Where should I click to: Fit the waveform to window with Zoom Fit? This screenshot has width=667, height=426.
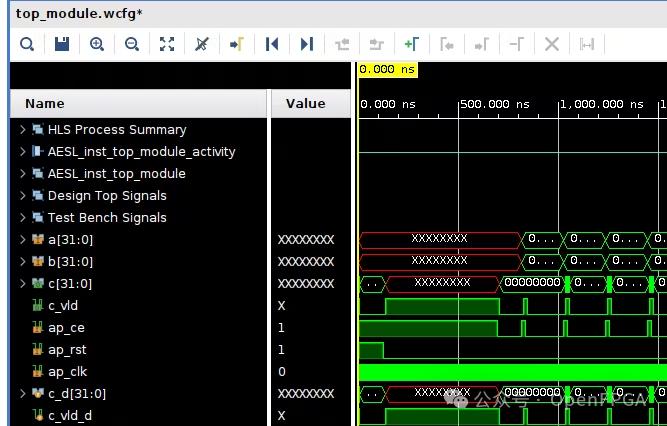coord(167,44)
